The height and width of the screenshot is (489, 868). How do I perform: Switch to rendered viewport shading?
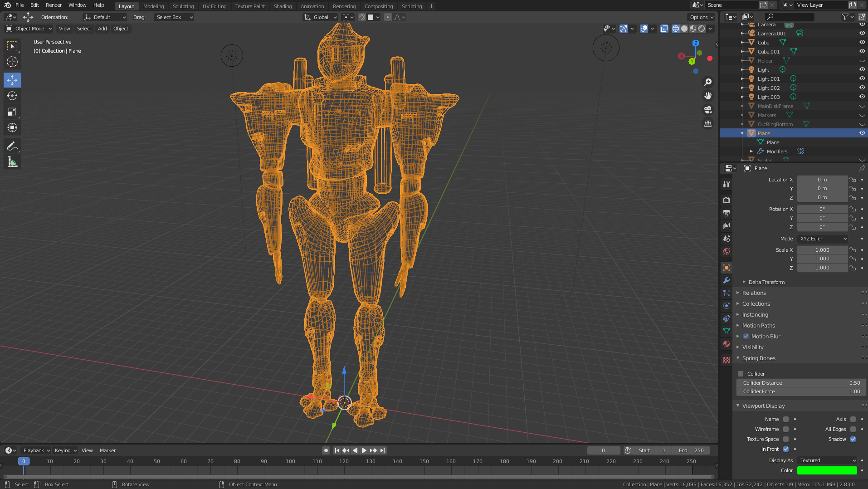coord(702,29)
